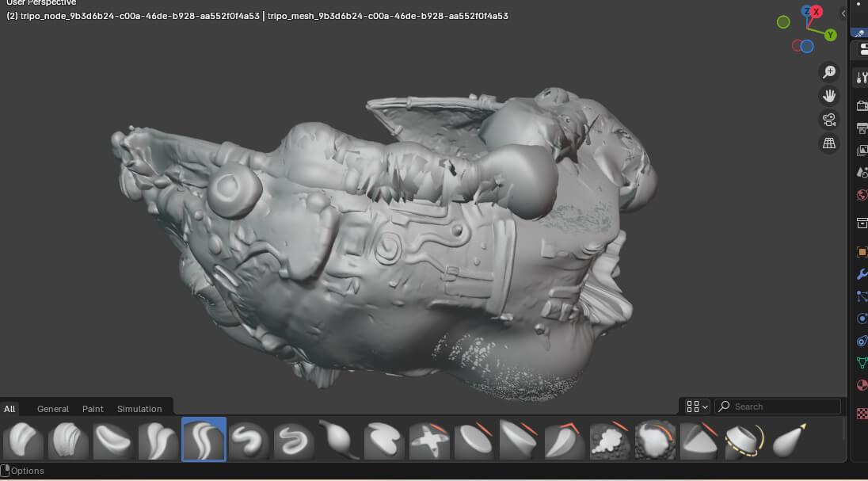Click the viewport zoom magnifier button
This screenshot has width=868, height=481.
(828, 72)
